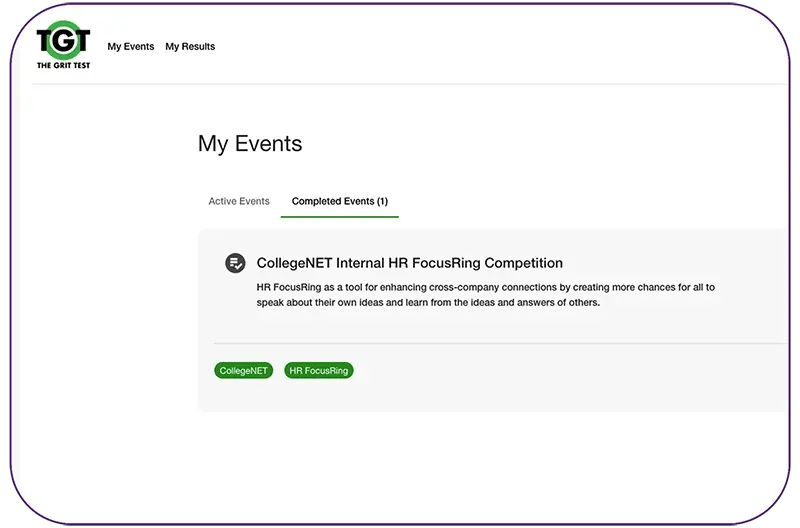This screenshot has height=528, width=800.
Task: Open My Results in top navigation
Action: tap(190, 46)
